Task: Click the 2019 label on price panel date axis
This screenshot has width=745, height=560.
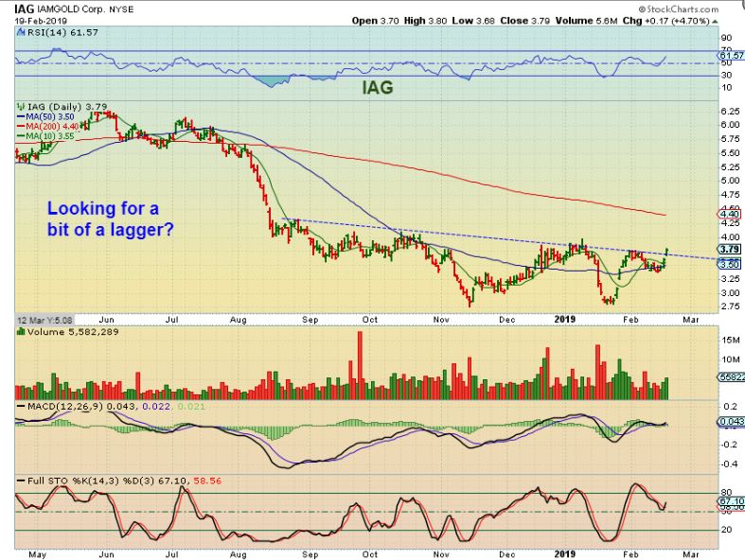Action: 565,320
